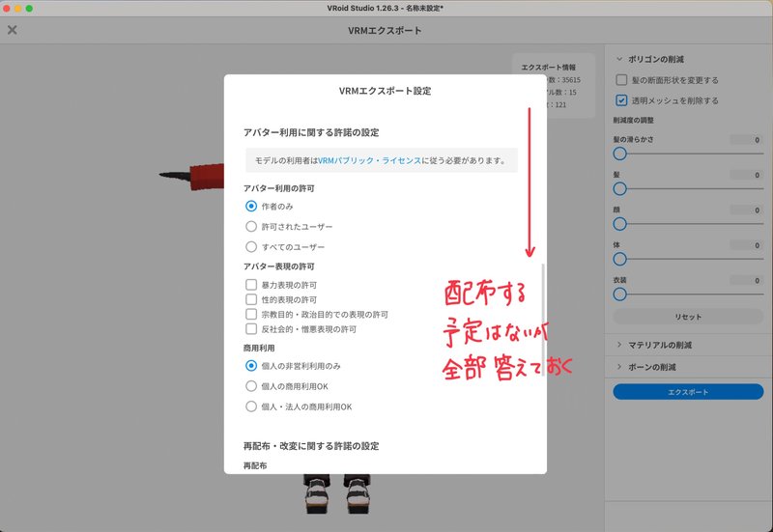Select 作者のみ radio option
773x532 pixels.
[251, 206]
